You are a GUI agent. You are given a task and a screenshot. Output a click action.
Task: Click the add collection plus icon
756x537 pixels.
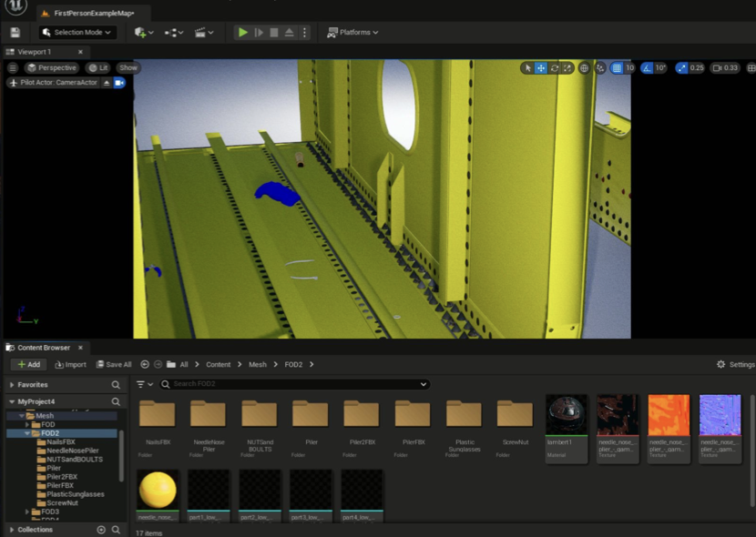click(101, 530)
